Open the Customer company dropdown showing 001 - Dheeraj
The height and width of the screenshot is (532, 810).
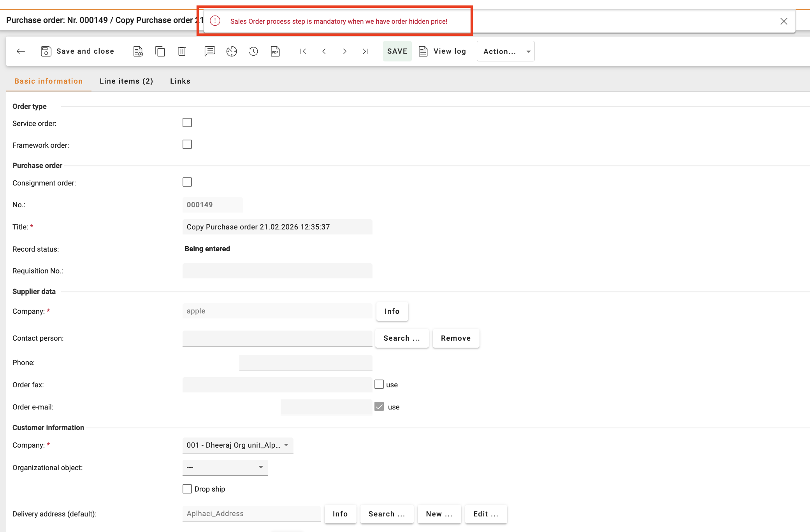[x=237, y=445]
